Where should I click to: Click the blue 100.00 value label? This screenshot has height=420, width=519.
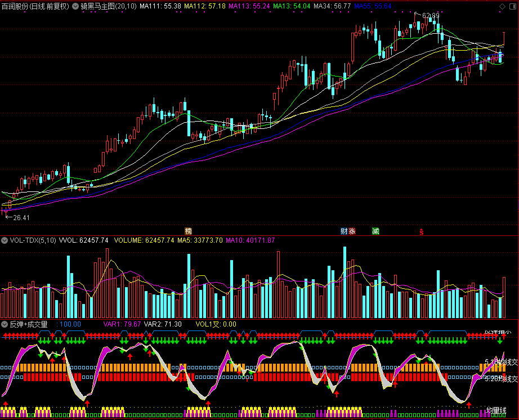(69, 324)
